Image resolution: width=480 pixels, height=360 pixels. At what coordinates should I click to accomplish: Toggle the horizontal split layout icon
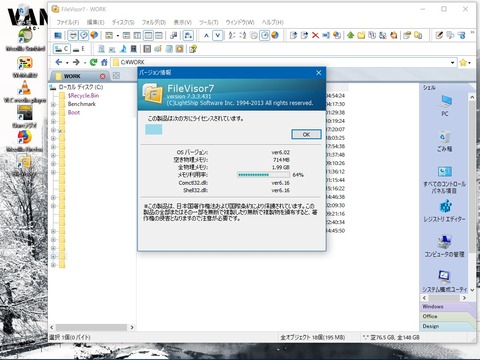pos(159,35)
